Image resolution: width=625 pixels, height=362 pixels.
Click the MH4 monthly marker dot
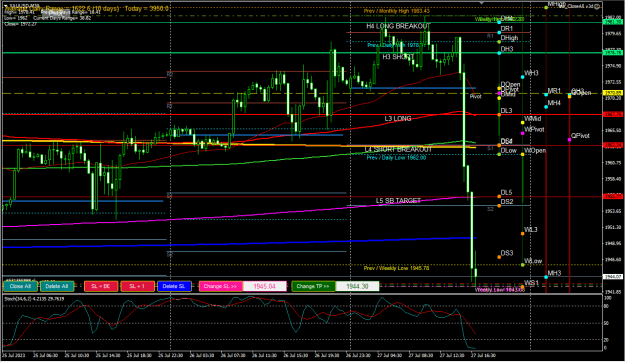[x=546, y=107]
